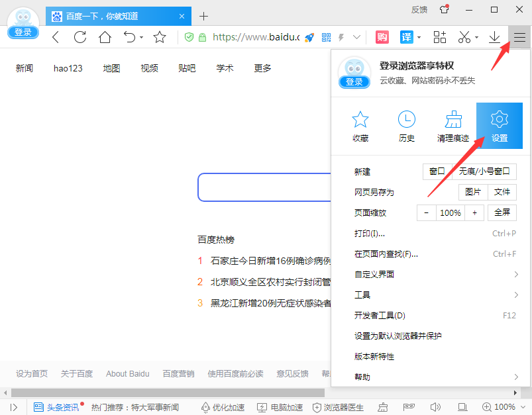Decrease page zoom with minus button

tap(427, 213)
